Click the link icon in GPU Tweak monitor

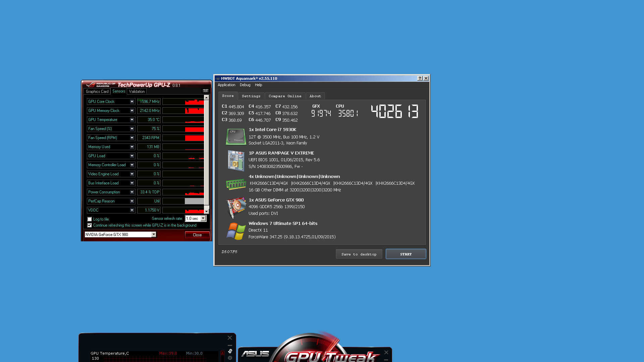tap(230, 351)
